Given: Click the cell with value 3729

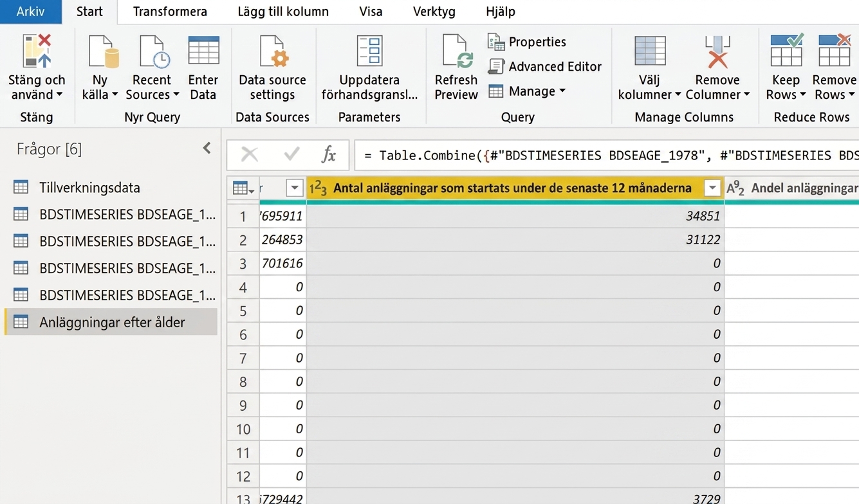Looking at the screenshot, I should coord(515,498).
